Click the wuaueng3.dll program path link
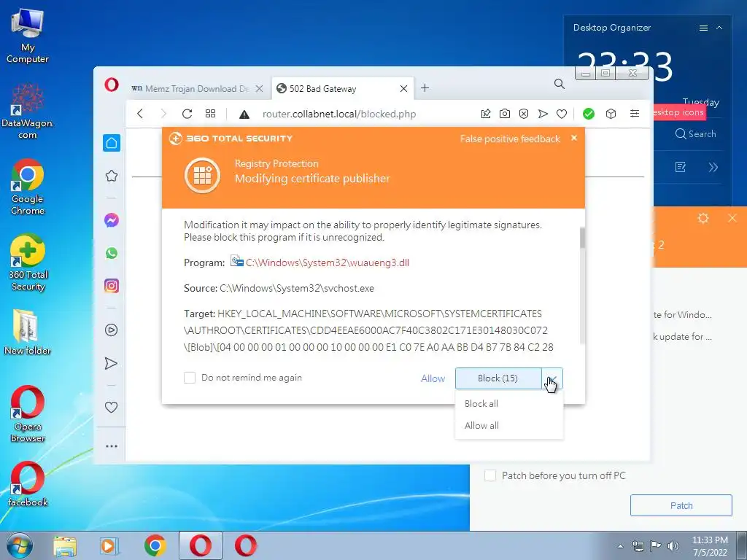This screenshot has width=747, height=560. pos(328,262)
